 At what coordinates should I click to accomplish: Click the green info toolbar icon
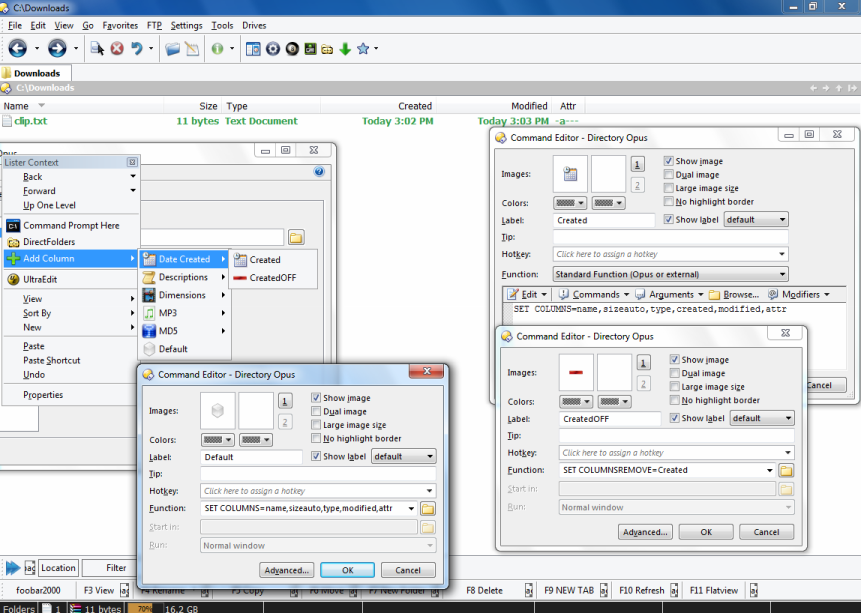(x=217, y=48)
